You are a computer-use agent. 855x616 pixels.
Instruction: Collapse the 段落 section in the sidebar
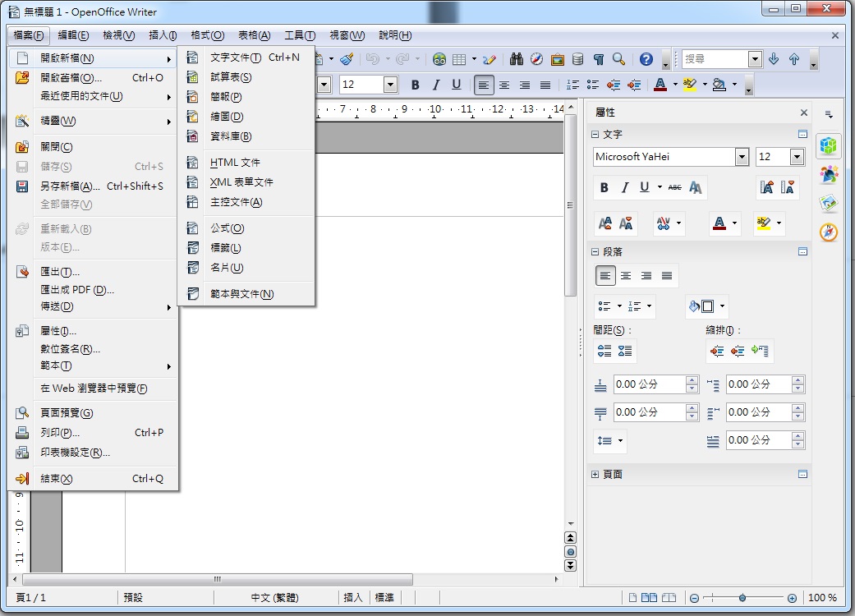pos(595,252)
